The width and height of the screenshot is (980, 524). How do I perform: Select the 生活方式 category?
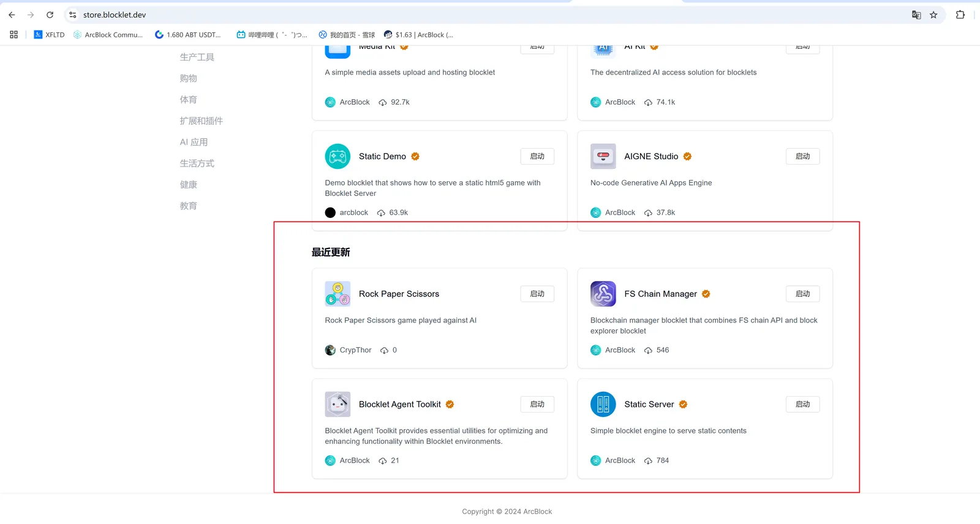pos(197,163)
